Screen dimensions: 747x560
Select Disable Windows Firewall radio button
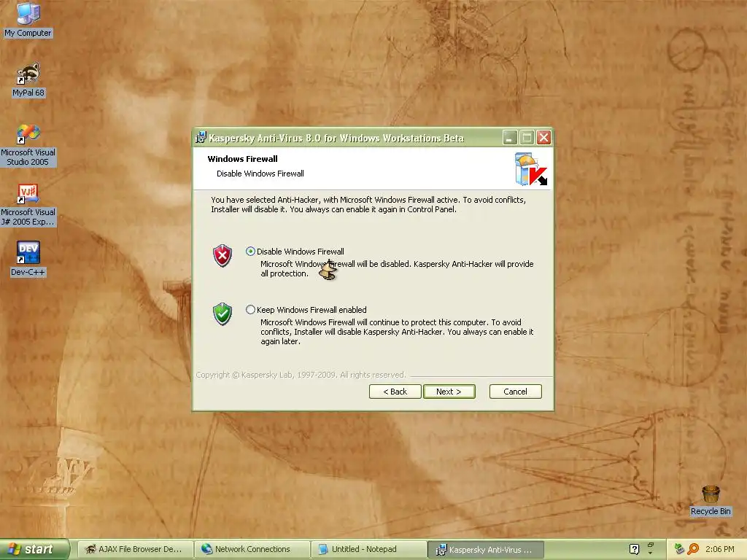pyautogui.click(x=251, y=252)
